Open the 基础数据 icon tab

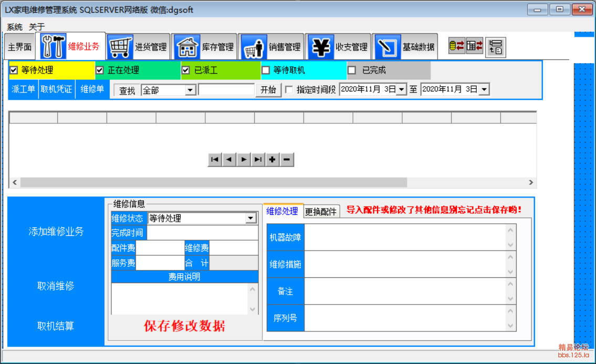(x=405, y=47)
